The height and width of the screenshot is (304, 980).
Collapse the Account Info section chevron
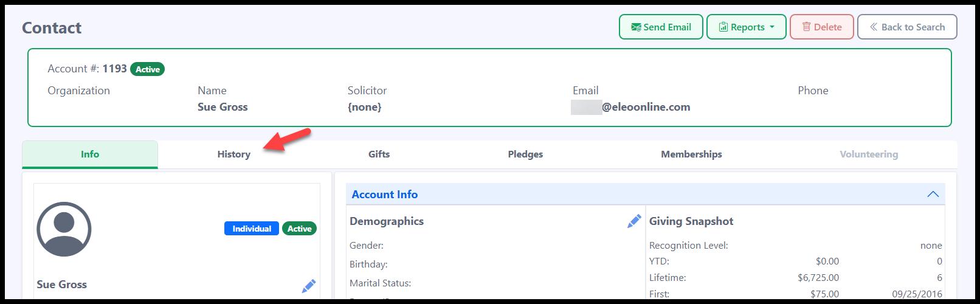933,195
